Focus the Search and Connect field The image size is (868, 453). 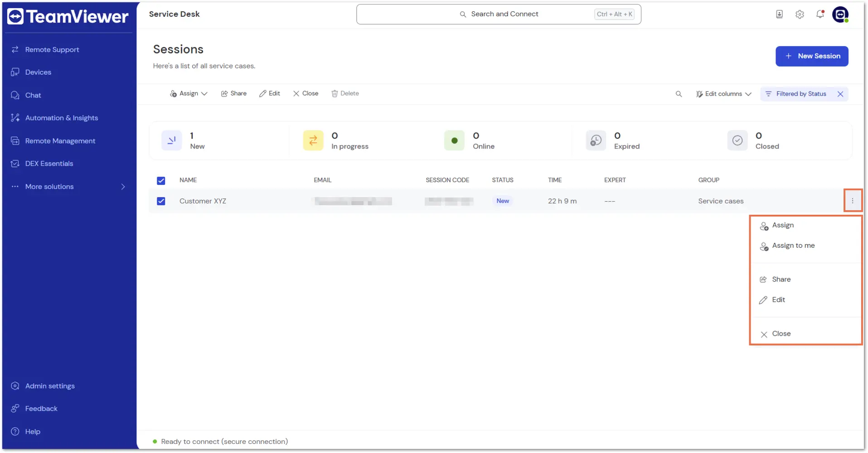pyautogui.click(x=499, y=14)
